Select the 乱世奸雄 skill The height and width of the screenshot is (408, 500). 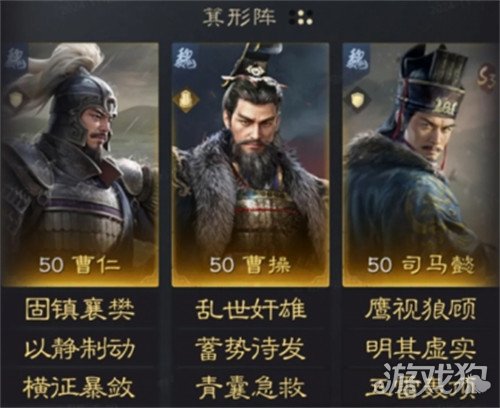tap(251, 309)
